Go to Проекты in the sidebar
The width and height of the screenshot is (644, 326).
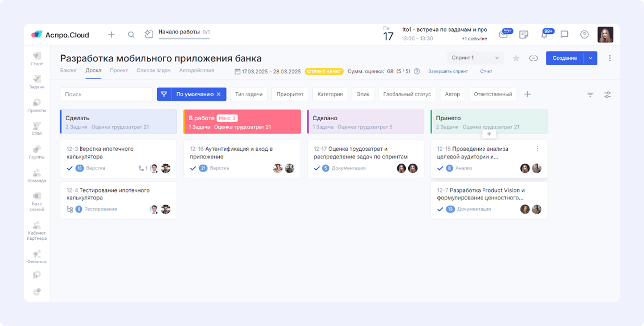[x=37, y=105]
